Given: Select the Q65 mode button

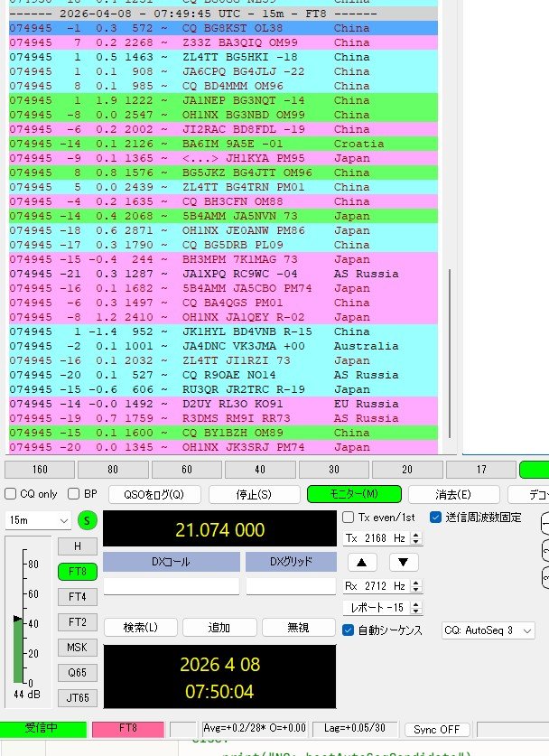Looking at the screenshot, I should coord(78,673).
